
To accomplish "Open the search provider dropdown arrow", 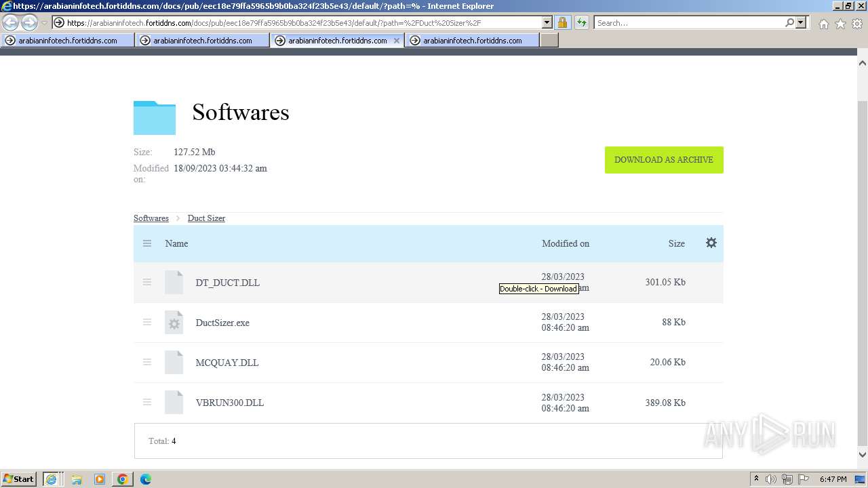I will 801,22.
